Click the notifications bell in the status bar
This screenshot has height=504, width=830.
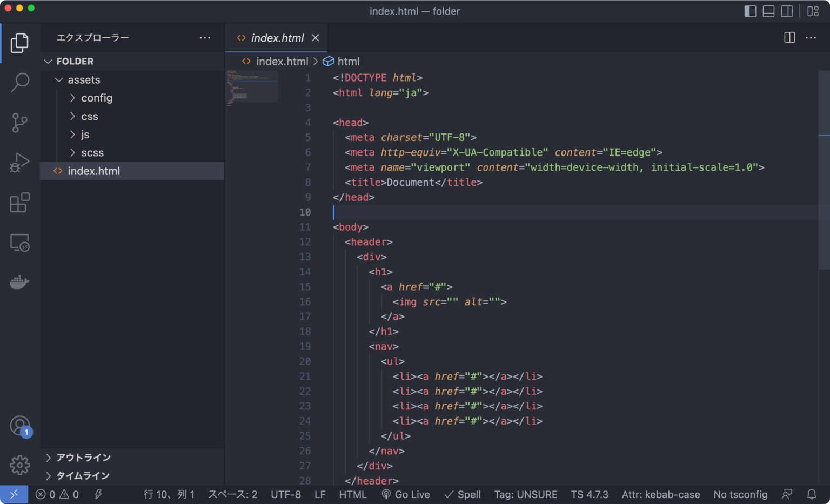[x=811, y=494]
